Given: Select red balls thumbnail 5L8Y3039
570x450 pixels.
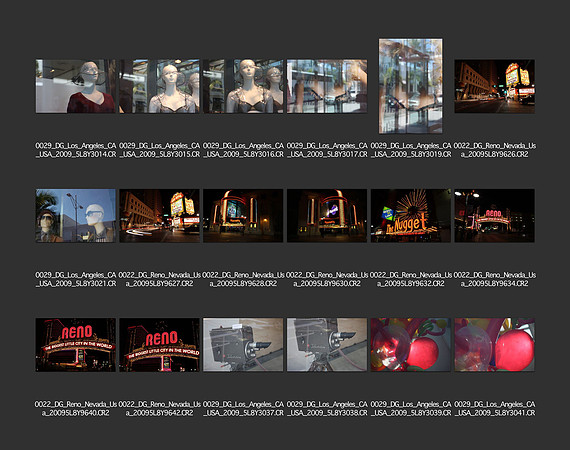Looking at the screenshot, I should coord(411,345).
